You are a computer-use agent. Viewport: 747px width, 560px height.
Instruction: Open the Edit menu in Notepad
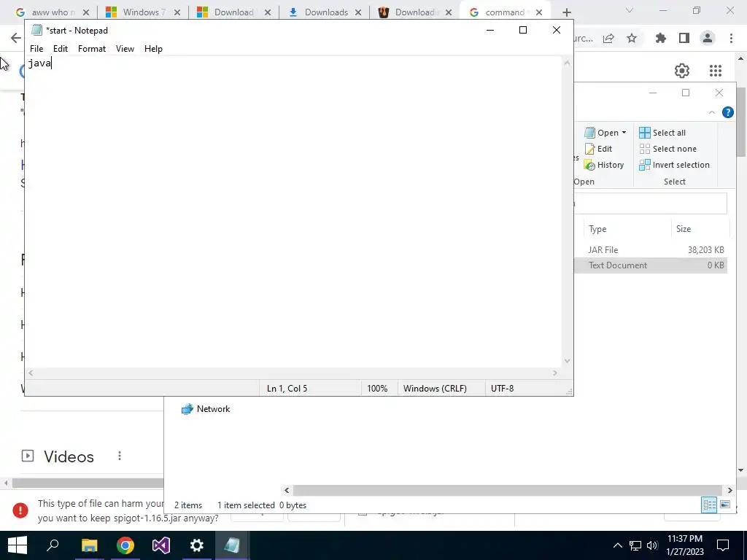(x=60, y=49)
